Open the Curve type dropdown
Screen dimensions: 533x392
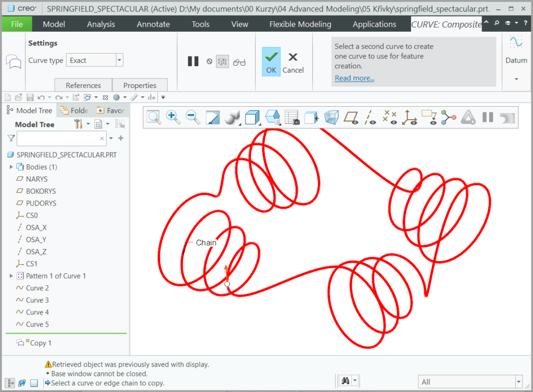click(119, 60)
